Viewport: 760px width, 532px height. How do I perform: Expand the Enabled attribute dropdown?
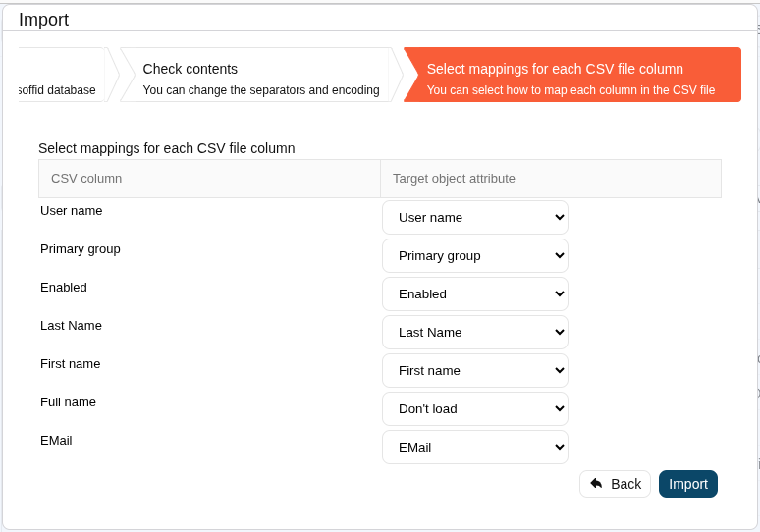(475, 293)
